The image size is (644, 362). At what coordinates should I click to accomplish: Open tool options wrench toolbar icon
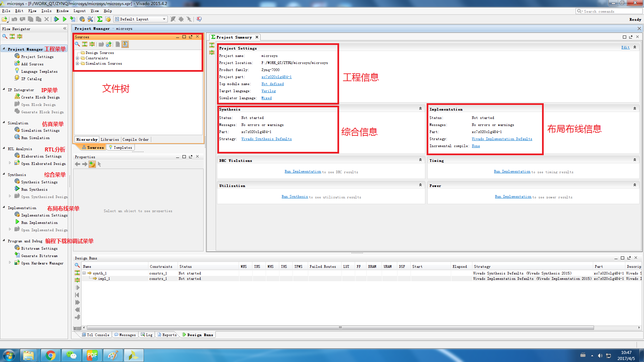(90, 19)
